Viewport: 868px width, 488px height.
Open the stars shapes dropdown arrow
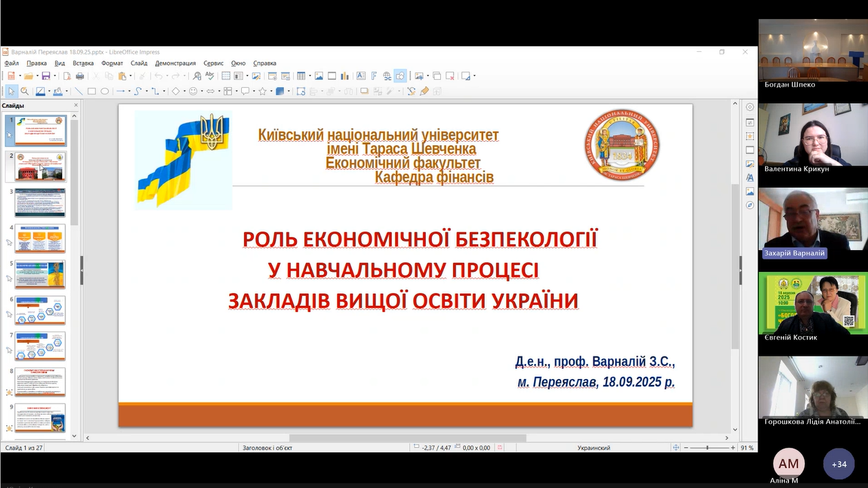[x=270, y=91]
